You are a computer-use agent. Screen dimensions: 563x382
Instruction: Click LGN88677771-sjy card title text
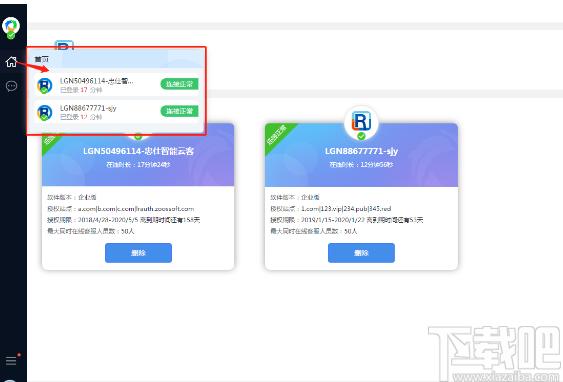(361, 151)
